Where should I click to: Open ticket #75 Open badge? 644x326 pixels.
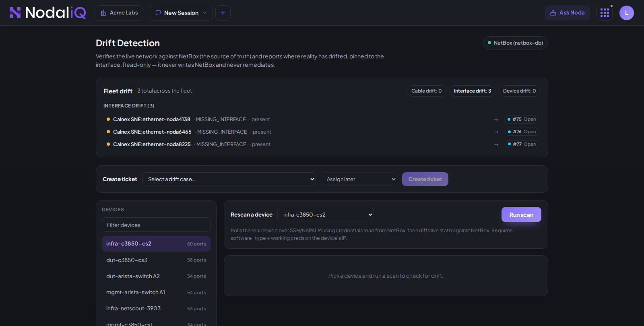[522, 119]
